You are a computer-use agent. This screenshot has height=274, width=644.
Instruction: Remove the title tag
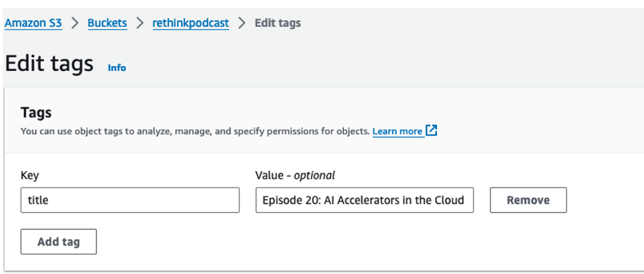528,200
